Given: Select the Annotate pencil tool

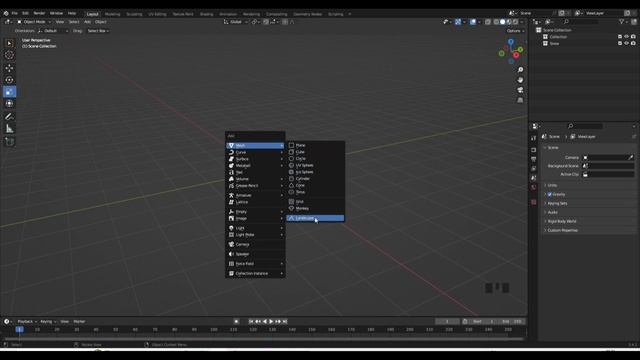Looking at the screenshot, I should [x=9, y=117].
